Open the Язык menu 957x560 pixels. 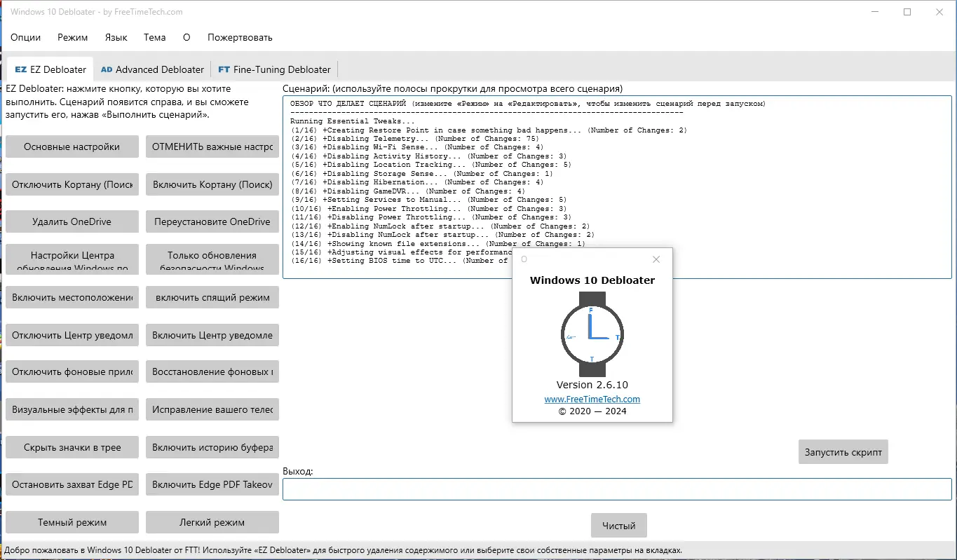coord(116,37)
